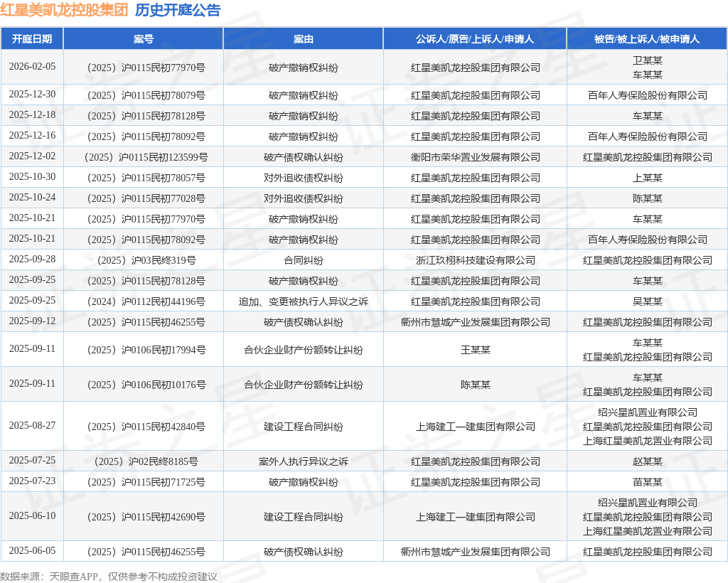Viewport: 728px width, 583px height.
Task: Click case number 沪0106民初10176号
Action: click(x=146, y=385)
